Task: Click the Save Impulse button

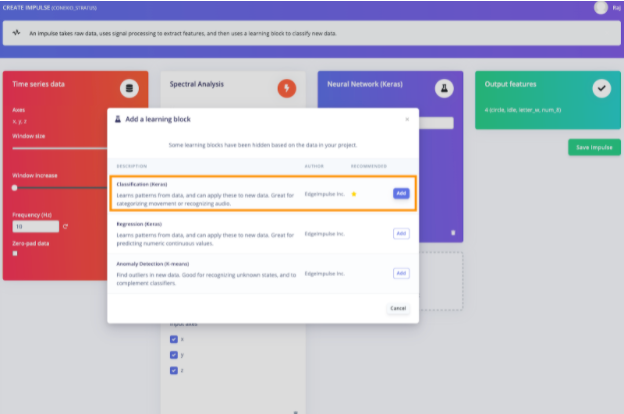Action: tap(594, 148)
